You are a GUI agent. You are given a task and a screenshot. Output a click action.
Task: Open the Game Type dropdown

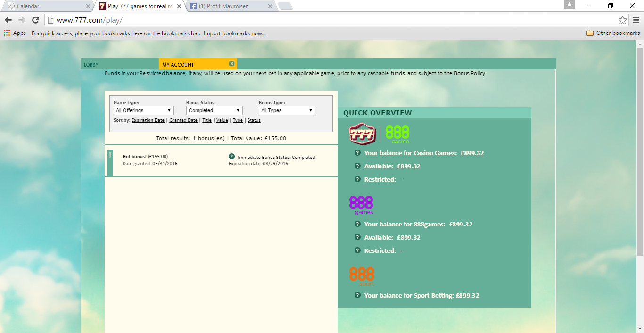tap(144, 110)
